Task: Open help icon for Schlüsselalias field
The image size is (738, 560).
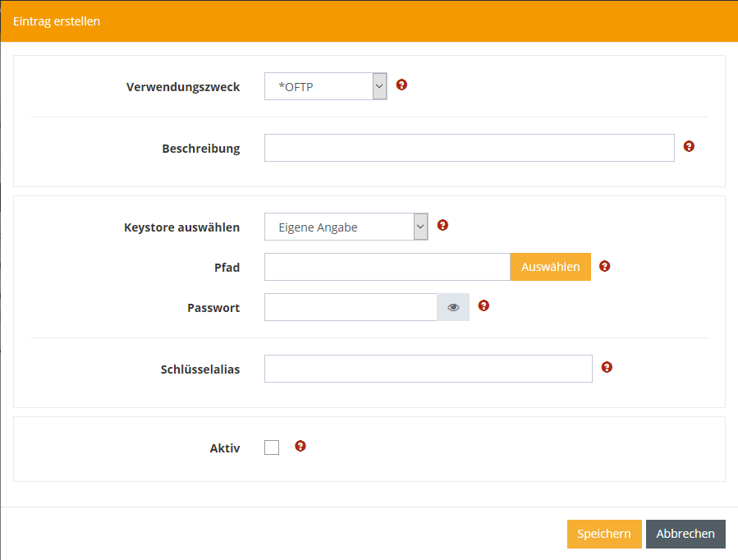Action: point(607,367)
